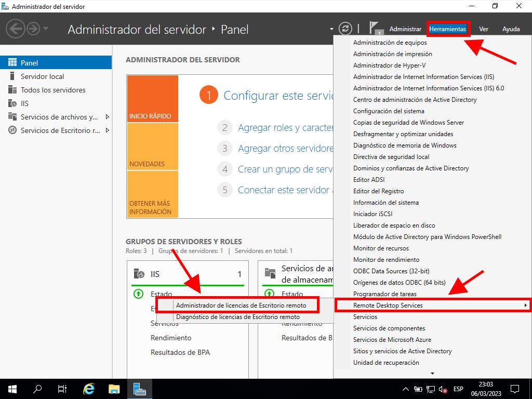Launch Internet Explorer from taskbar
Screen dimensions: 532x399
pos(88,389)
